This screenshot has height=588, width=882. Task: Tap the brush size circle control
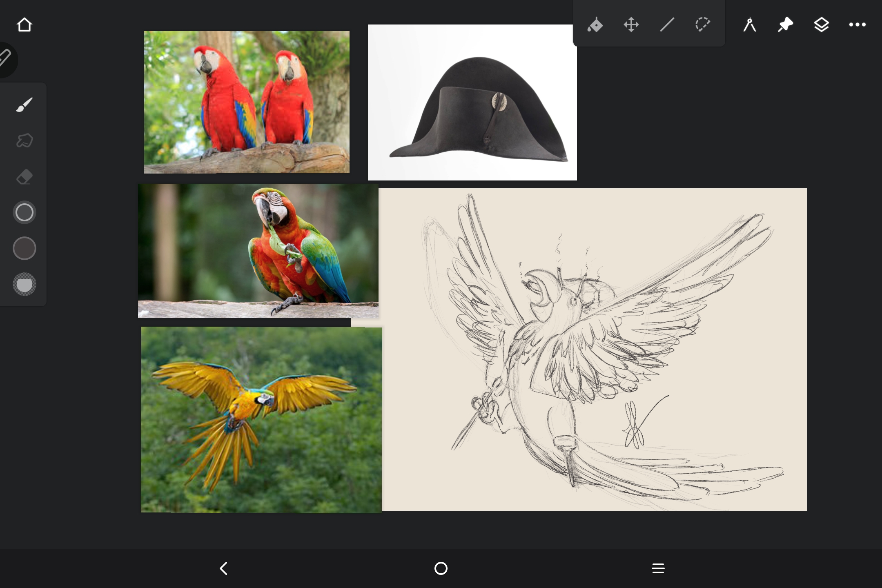[24, 212]
